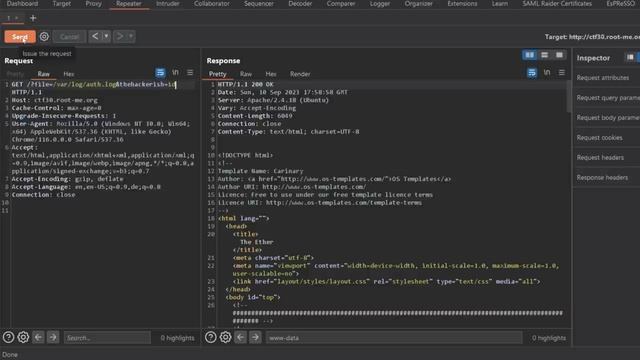Switch to the Proxy tab

coord(93,4)
